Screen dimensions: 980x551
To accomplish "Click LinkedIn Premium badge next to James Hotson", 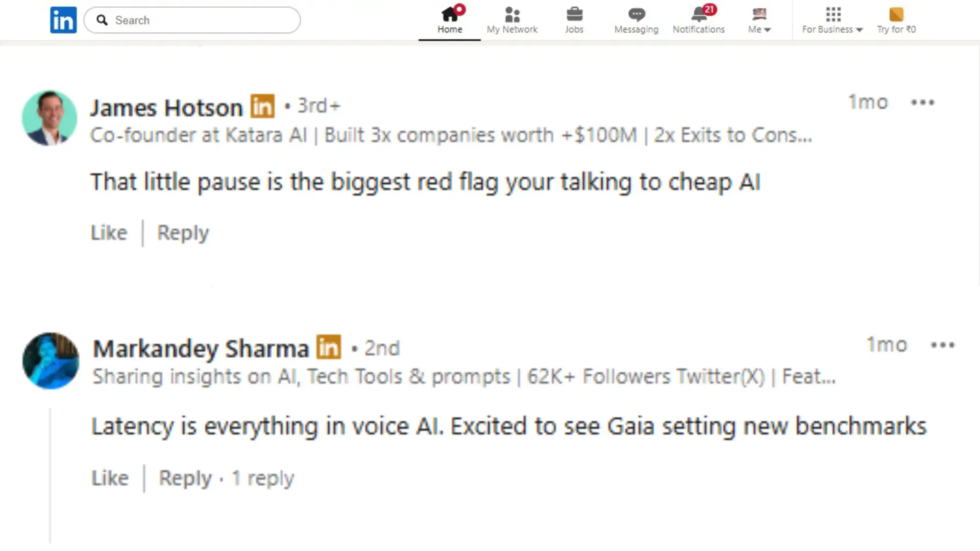I will tap(263, 106).
